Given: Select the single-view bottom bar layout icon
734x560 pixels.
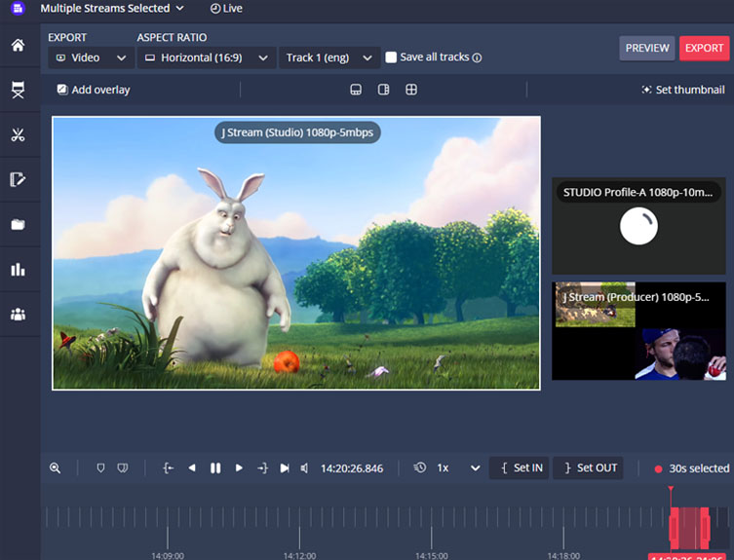Looking at the screenshot, I should pos(356,90).
